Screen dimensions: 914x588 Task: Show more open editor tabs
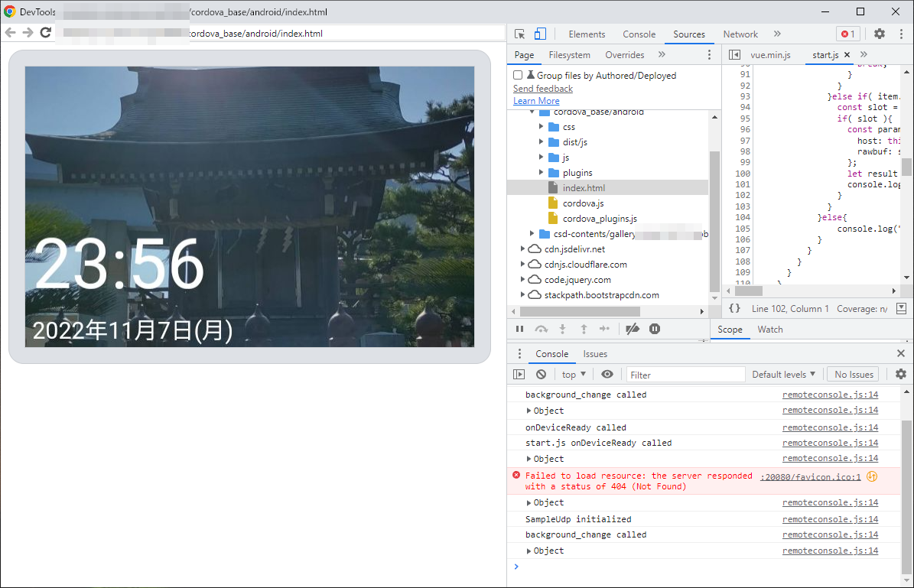864,54
